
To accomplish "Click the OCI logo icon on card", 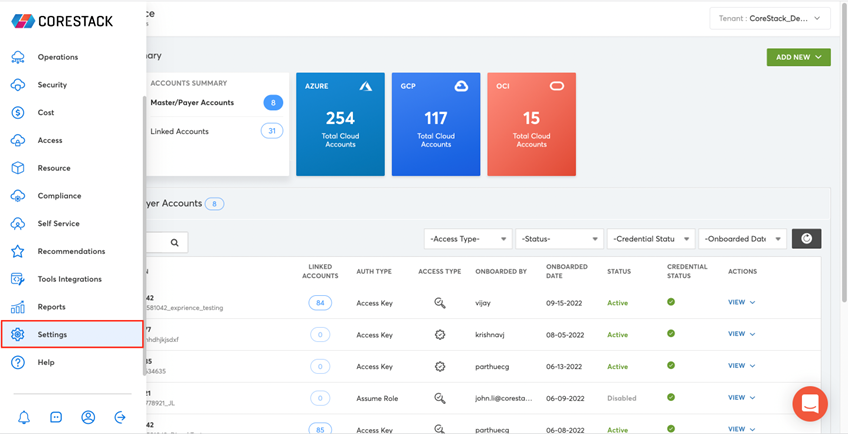I will click(557, 86).
